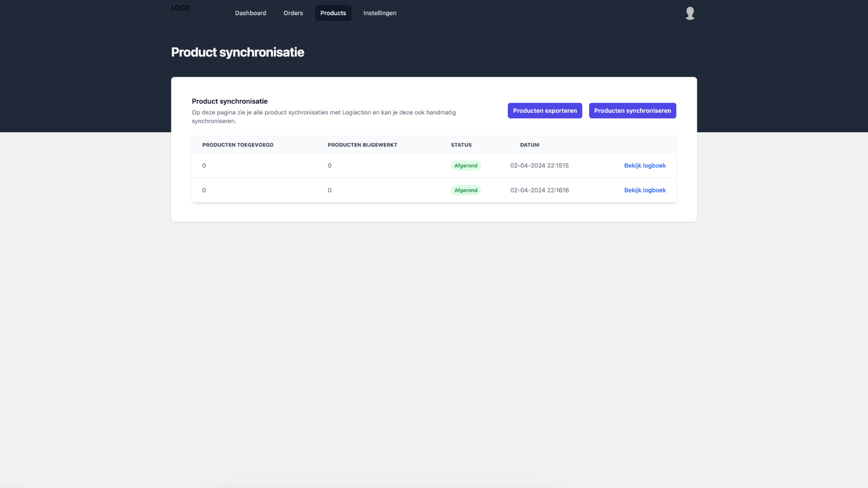Click the toegevoegd value 0 in the 22:1616 row
The height and width of the screenshot is (488, 868).
click(204, 190)
